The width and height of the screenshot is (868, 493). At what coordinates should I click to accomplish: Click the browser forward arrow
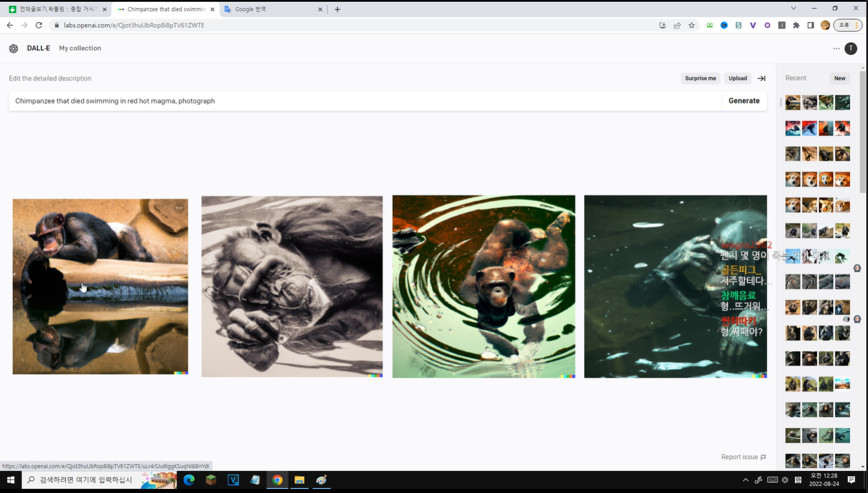tap(24, 25)
